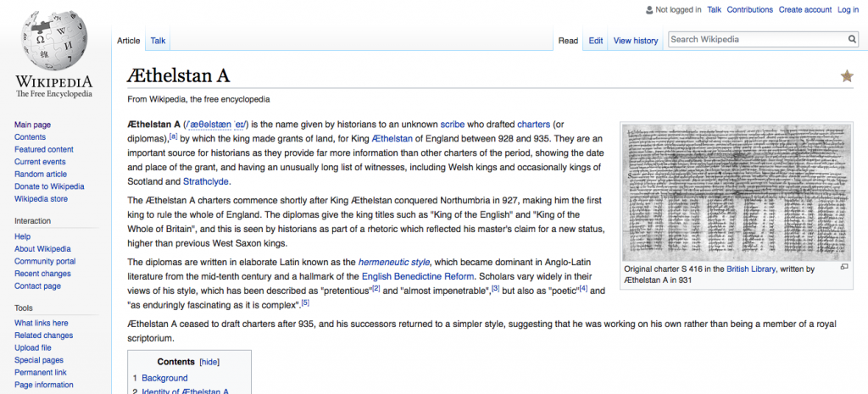Switch to the Talk tab
The image size is (868, 394).
159,41
